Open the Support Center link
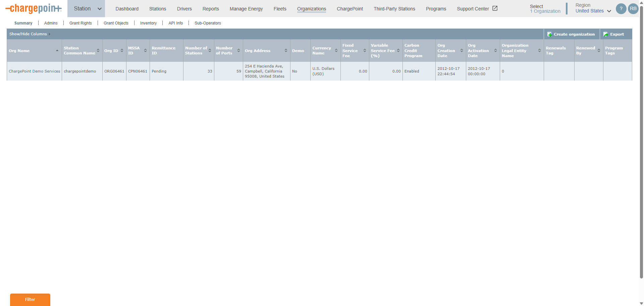This screenshot has height=306, width=644. 473,9
